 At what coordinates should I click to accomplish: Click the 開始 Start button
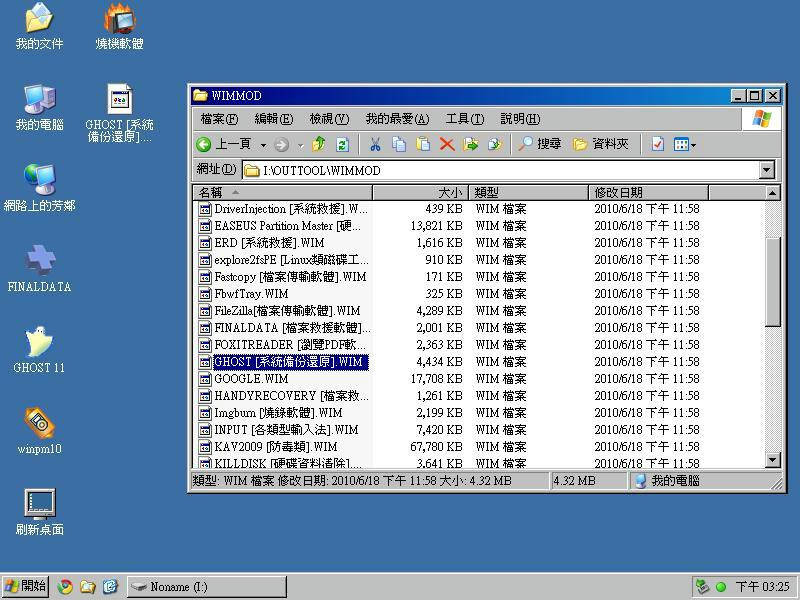click(x=24, y=586)
